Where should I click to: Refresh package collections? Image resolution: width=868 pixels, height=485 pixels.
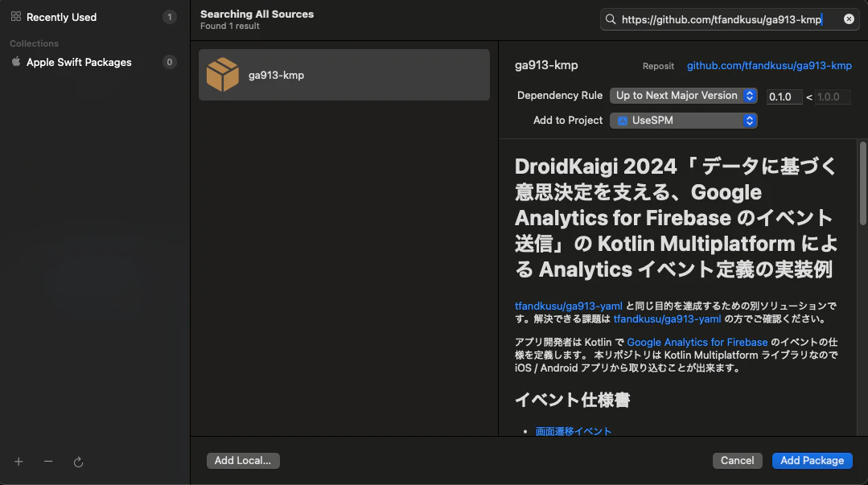click(78, 462)
